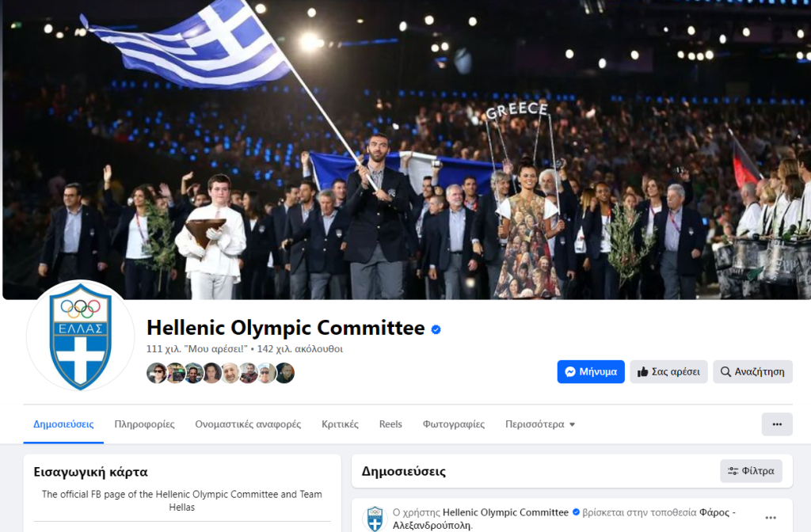Click the blue verified badge beside page name
The height and width of the screenshot is (532, 811).
(436, 329)
